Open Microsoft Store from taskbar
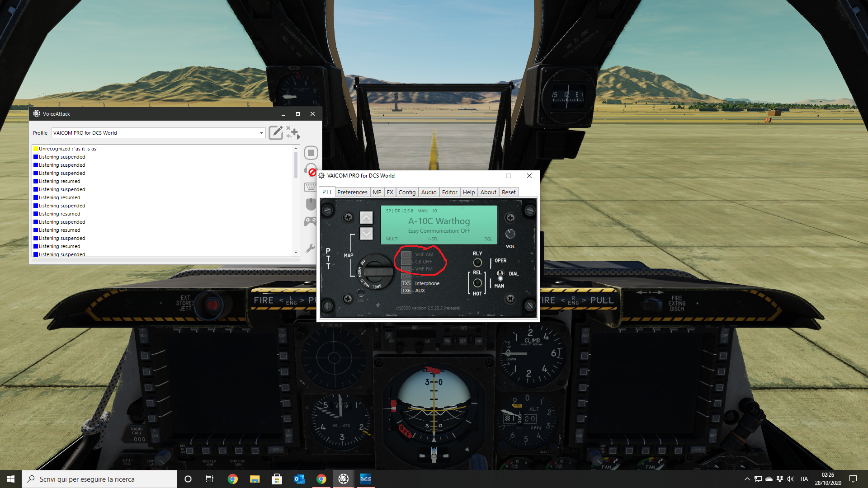 point(277,479)
